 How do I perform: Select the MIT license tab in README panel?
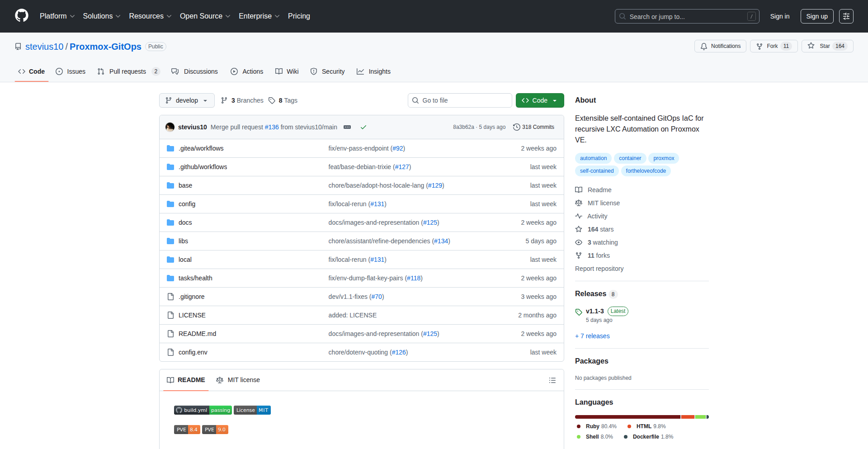(x=238, y=380)
